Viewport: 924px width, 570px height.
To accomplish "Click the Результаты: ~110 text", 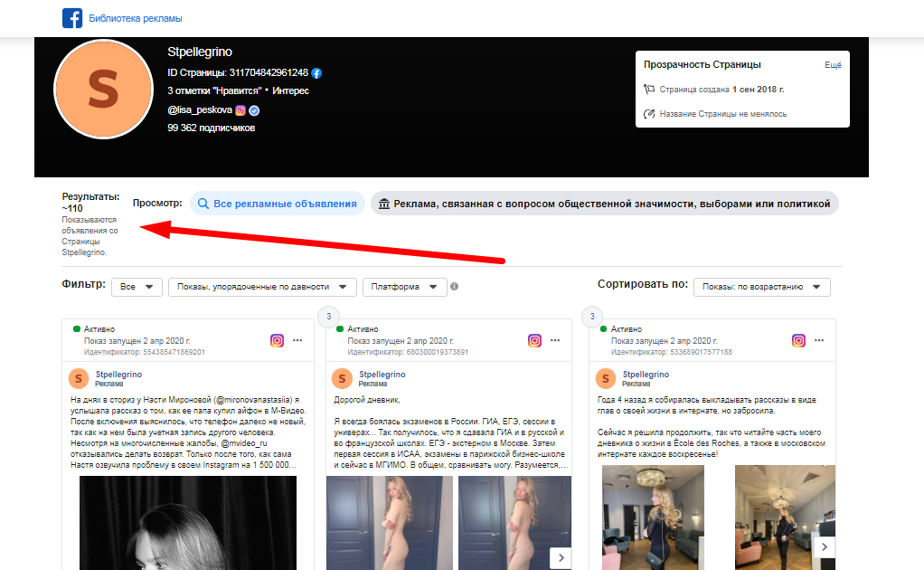I will (x=90, y=202).
